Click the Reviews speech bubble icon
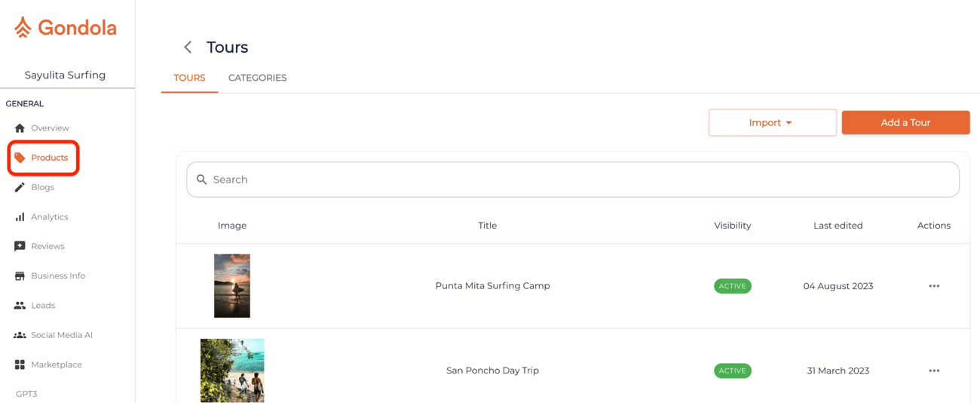 20,246
